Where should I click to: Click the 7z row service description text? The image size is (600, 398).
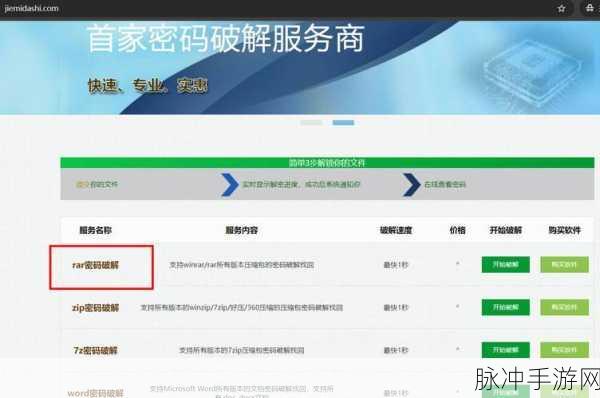click(x=242, y=350)
